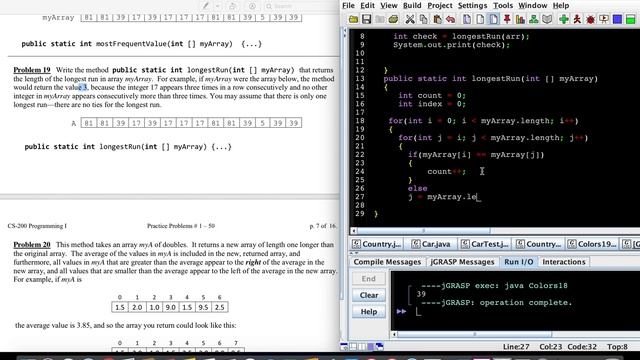This screenshot has height=360, width=640.
Task: Open the Build menu
Action: (412, 5)
